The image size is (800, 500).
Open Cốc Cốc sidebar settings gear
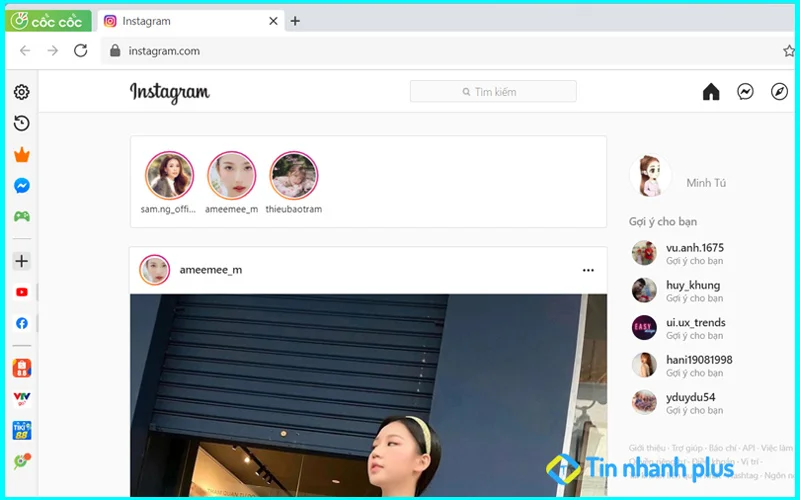21,92
